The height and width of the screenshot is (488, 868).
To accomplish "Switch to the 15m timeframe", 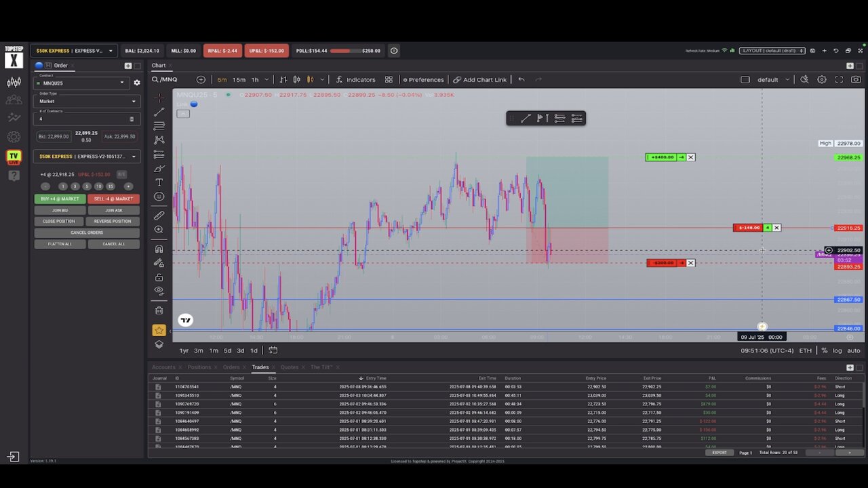I will click(239, 79).
